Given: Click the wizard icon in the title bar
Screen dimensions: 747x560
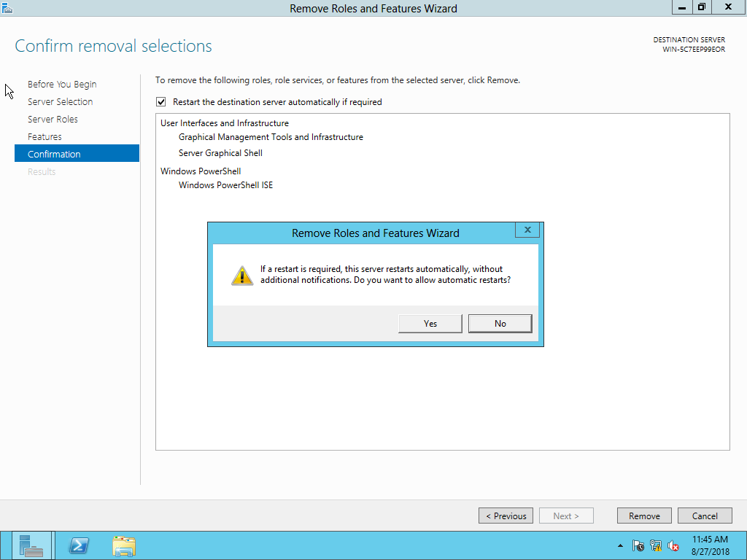Looking at the screenshot, I should tap(7, 7).
